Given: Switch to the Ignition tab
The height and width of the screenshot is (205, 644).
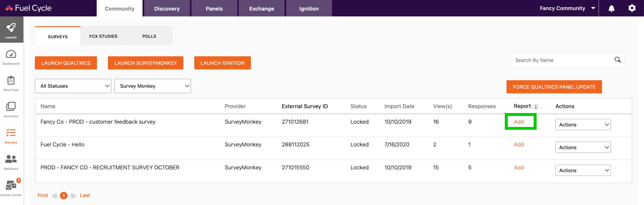Looking at the screenshot, I should pyautogui.click(x=309, y=8).
